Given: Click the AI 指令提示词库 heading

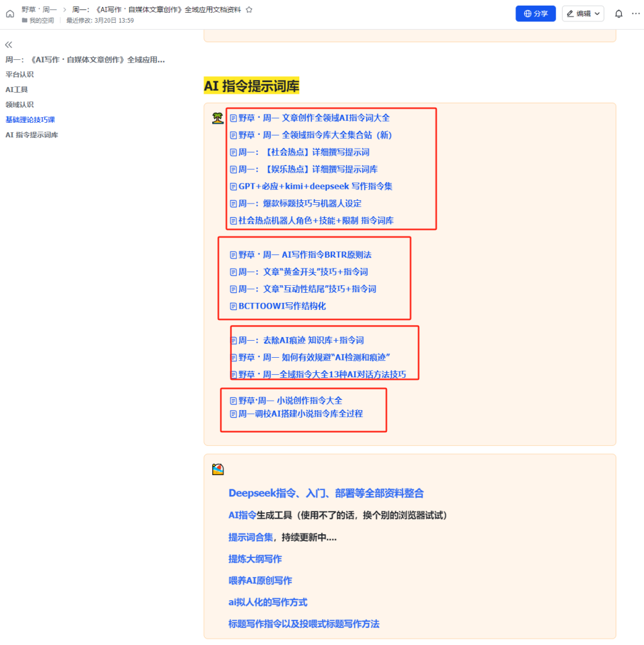Looking at the screenshot, I should pos(251,86).
